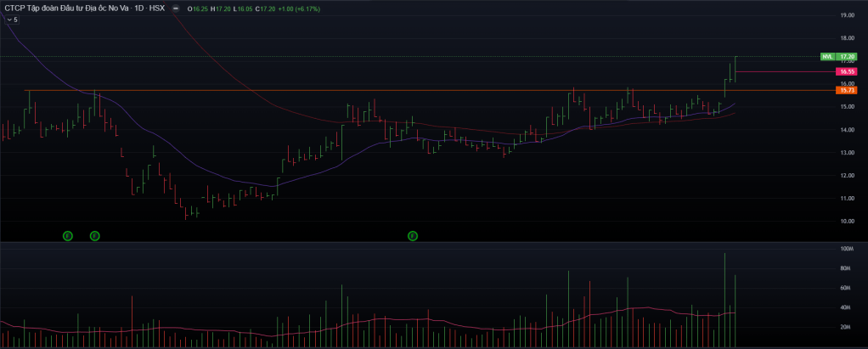
Task: Select the pink horizontal ray at 16.55
Action: (x=781, y=72)
